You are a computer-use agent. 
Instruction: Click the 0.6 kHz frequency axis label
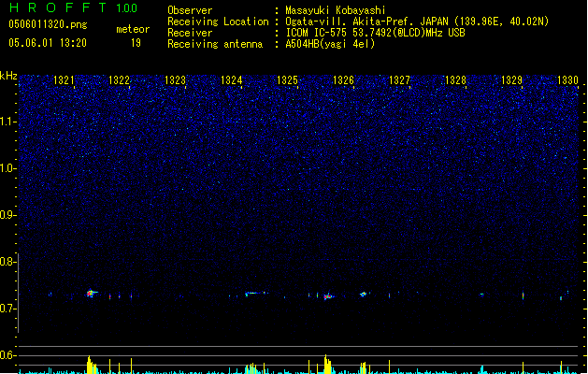coord(7,355)
